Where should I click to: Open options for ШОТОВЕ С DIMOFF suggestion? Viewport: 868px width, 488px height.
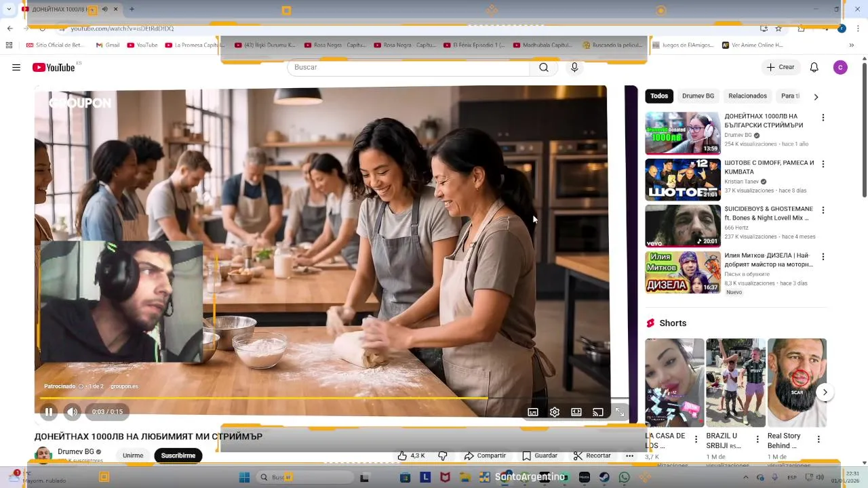click(x=823, y=164)
